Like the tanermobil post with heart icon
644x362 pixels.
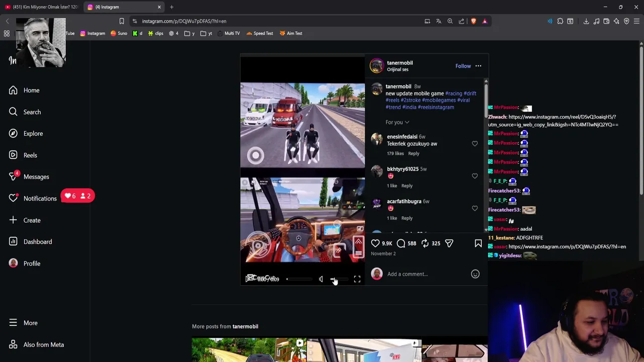point(375,243)
